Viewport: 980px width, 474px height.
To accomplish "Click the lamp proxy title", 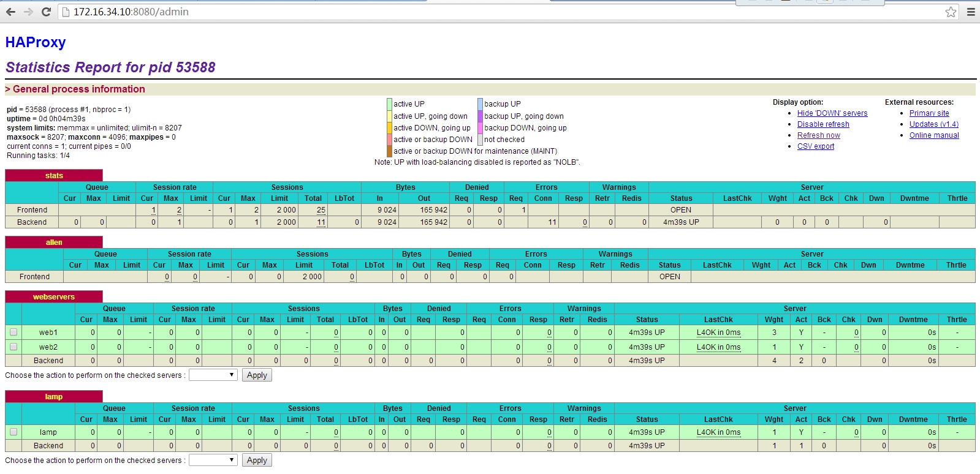I will pos(54,397).
